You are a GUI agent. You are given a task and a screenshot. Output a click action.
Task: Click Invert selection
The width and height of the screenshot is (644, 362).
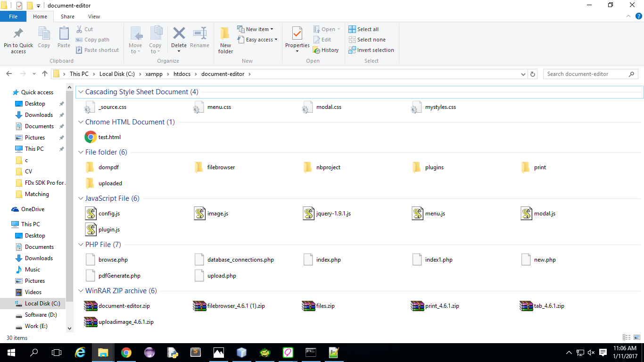(x=371, y=50)
